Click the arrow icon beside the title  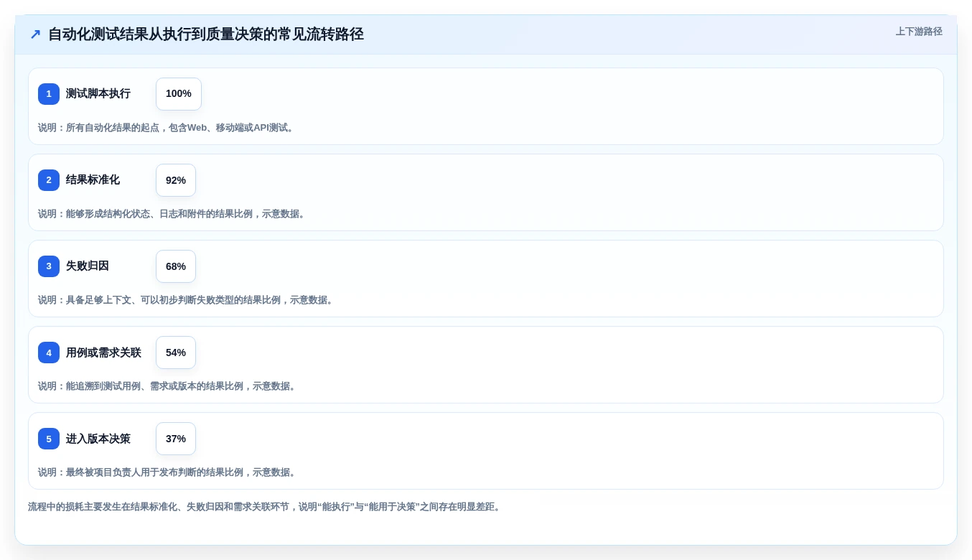pos(35,34)
